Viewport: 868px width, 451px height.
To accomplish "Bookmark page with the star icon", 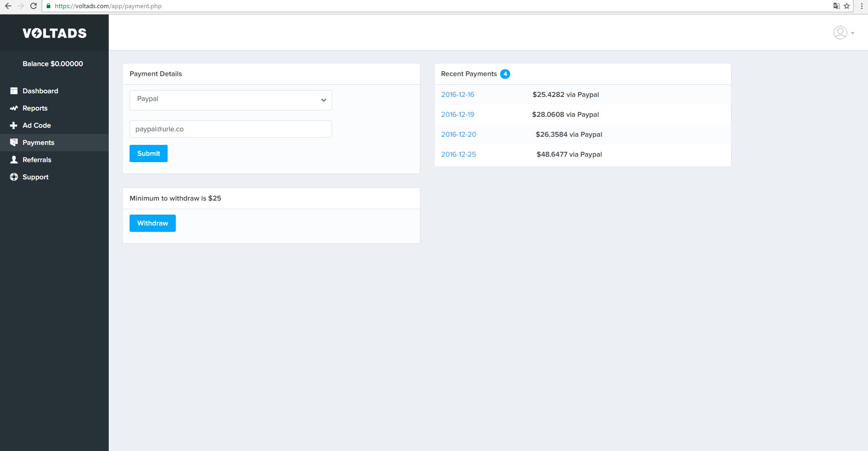I will coord(846,6).
